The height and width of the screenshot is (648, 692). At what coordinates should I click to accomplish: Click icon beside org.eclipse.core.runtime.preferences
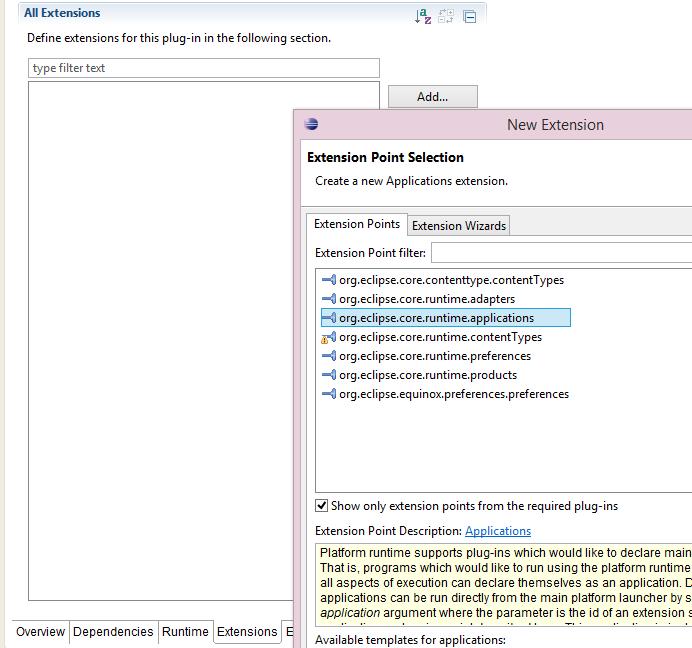tap(329, 356)
